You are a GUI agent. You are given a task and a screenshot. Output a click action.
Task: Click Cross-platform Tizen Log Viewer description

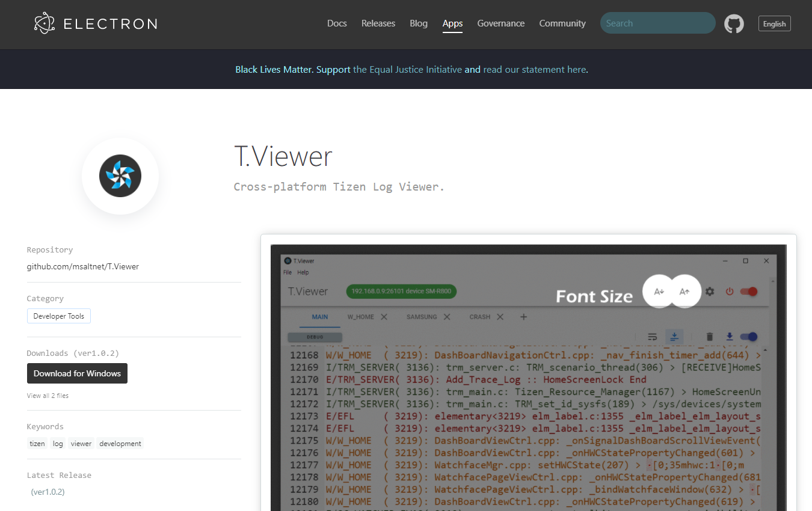click(339, 187)
